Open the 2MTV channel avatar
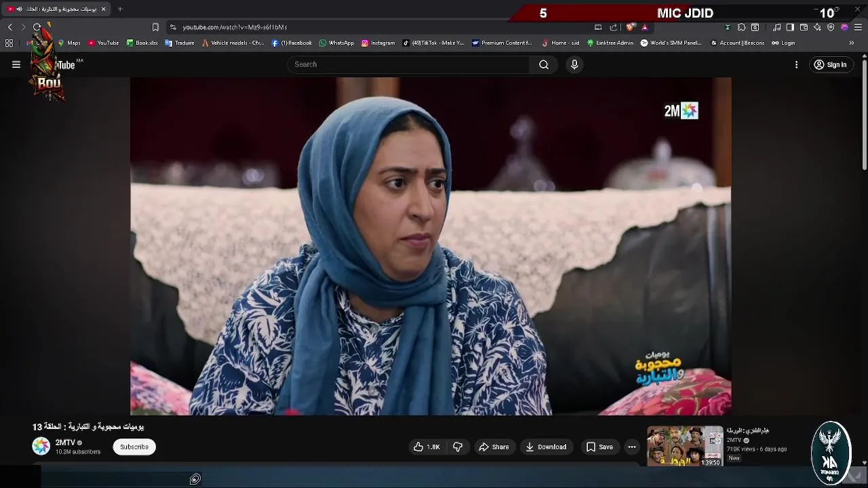This screenshot has height=488, width=868. point(41,446)
